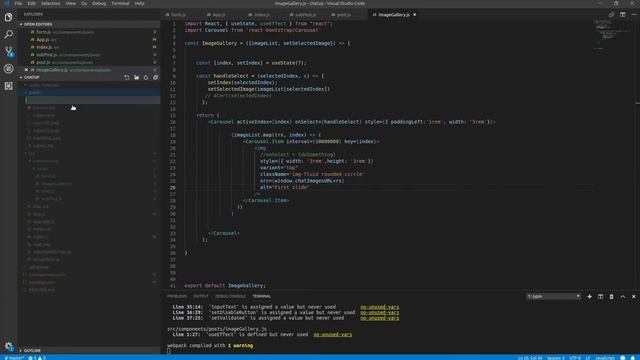The image size is (640, 360).
Task: Click the Spaces indentation status item
Action: 556,358
